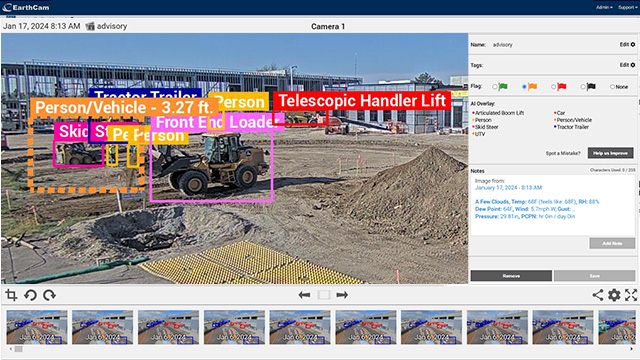Image resolution: width=640 pixels, height=360 pixels.
Task: Click the advisory camera icon
Action: click(x=90, y=26)
